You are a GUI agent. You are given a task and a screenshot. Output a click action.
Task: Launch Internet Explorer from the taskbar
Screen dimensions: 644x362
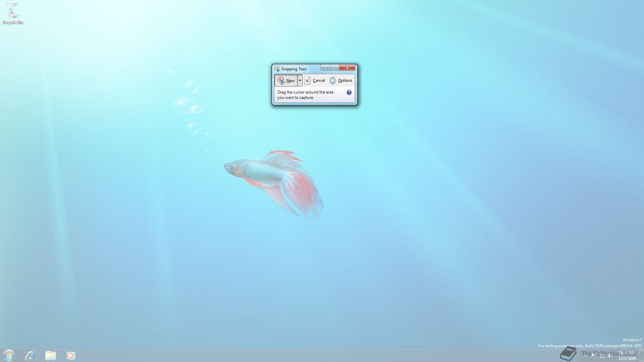click(x=30, y=355)
